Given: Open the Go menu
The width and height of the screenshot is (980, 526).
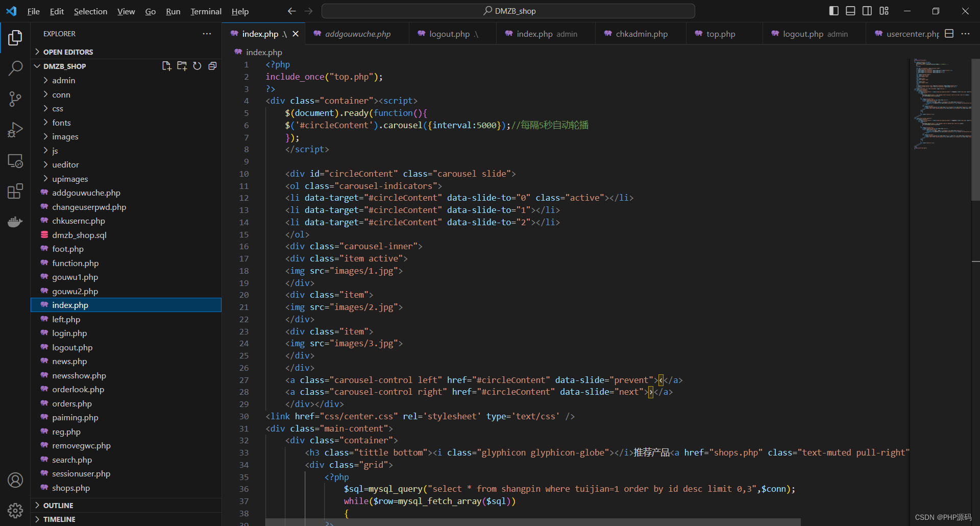Looking at the screenshot, I should tap(150, 11).
